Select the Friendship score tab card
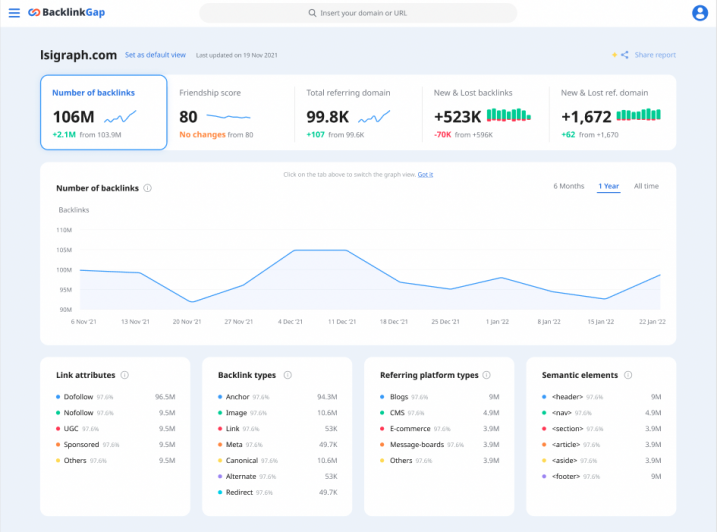Viewport: 717px width, 532px height. pos(231,113)
